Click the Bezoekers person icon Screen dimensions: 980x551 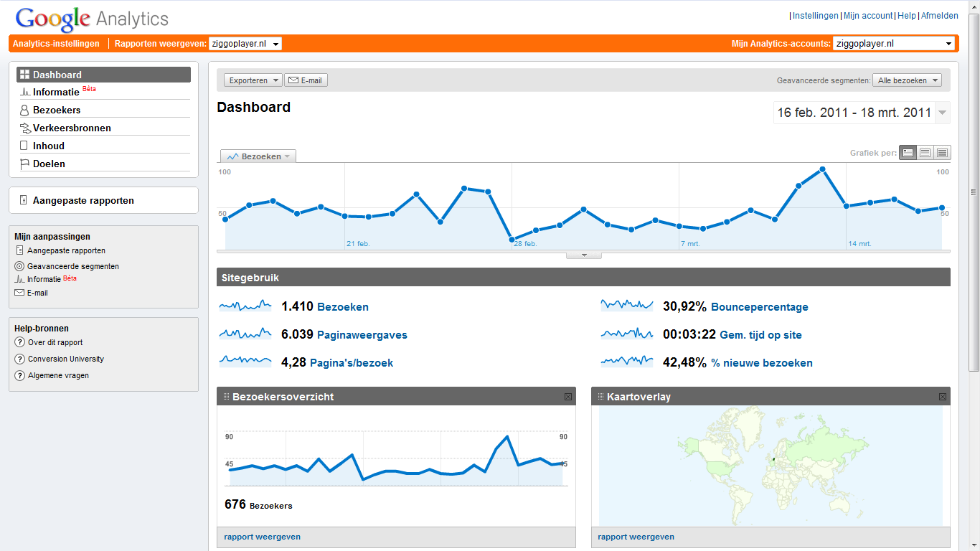point(24,110)
